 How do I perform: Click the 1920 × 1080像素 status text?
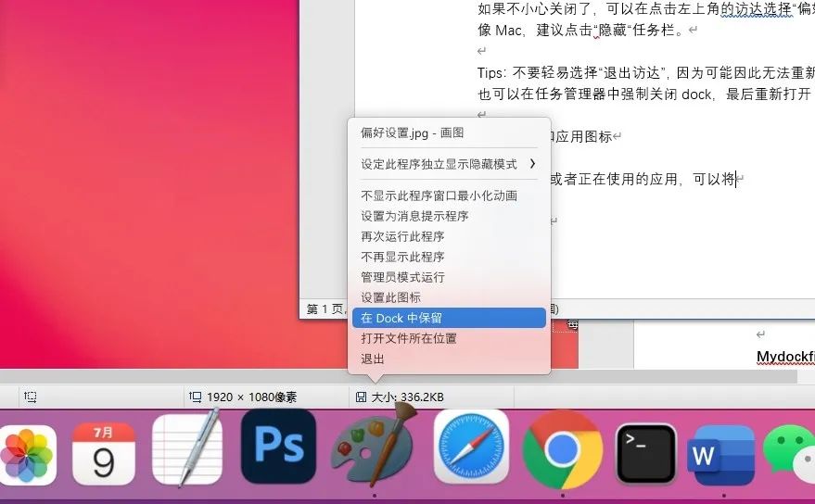click(251, 397)
